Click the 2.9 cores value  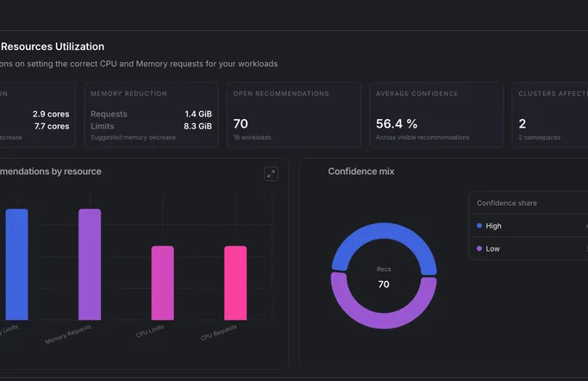(x=51, y=114)
